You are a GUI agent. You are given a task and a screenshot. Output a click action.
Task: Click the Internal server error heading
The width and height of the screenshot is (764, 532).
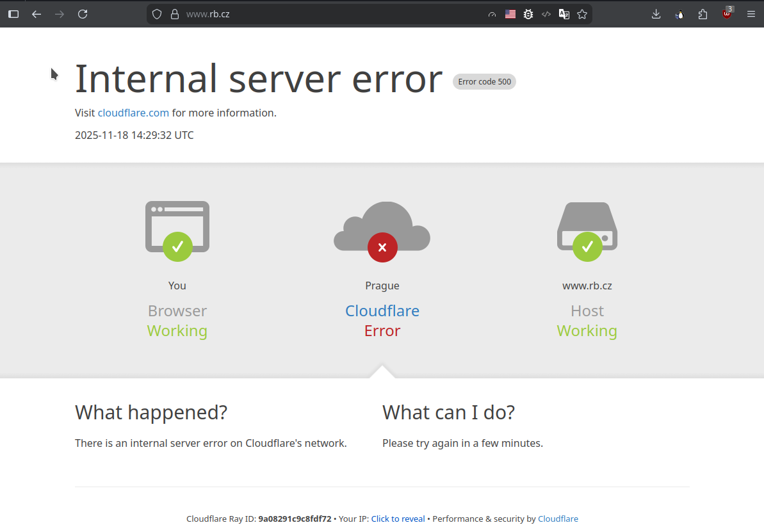259,79
